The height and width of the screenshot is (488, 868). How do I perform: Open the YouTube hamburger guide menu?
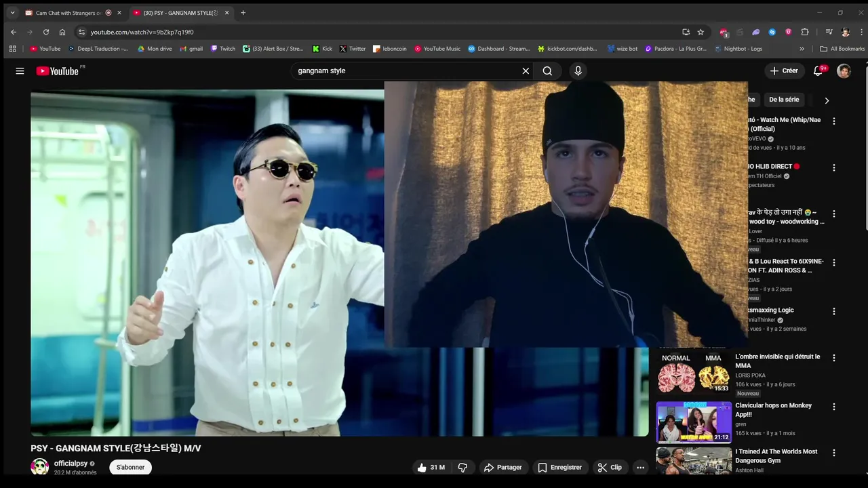(20, 70)
